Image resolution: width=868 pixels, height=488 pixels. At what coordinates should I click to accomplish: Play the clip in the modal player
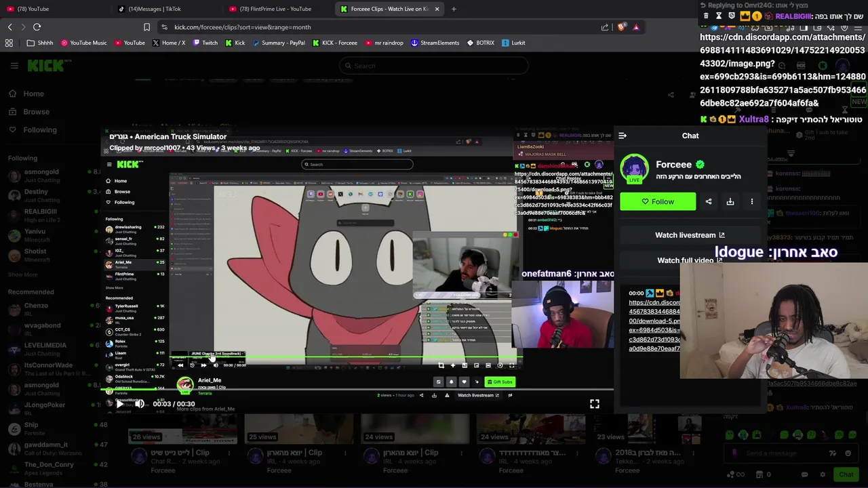click(x=120, y=404)
